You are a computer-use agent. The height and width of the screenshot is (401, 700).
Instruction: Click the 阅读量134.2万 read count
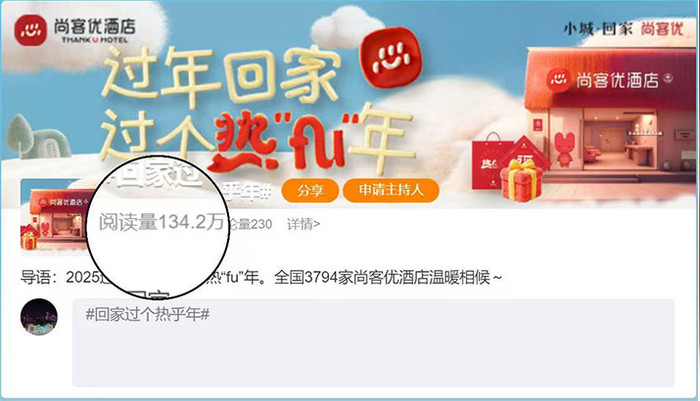point(161,222)
